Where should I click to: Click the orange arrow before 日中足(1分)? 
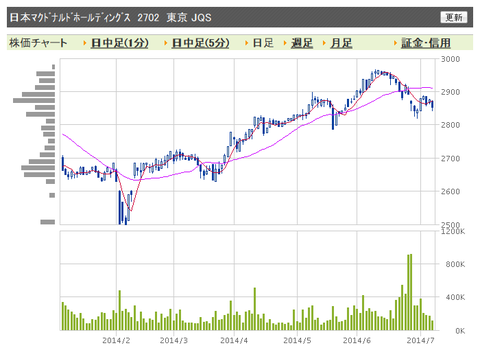pyautogui.click(x=85, y=43)
